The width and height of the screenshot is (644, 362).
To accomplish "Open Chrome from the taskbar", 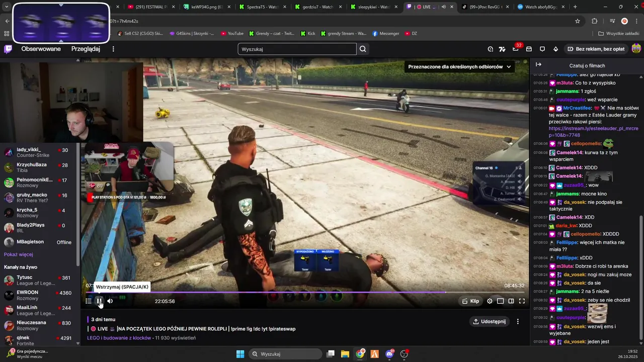I will (x=360, y=354).
